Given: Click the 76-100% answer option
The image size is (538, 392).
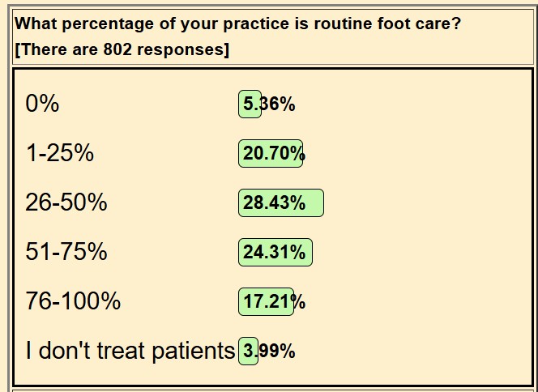Looking at the screenshot, I should tap(73, 300).
